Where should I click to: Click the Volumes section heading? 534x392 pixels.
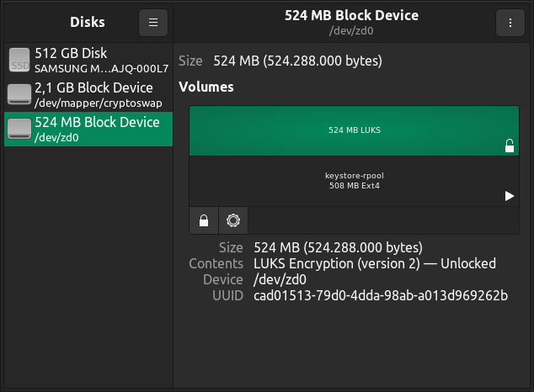(206, 87)
